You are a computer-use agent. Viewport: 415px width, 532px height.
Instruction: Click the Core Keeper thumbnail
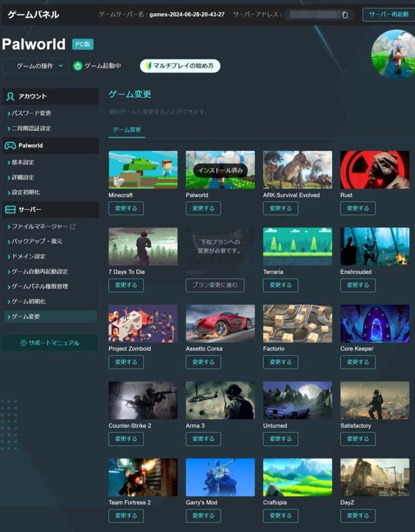(x=375, y=323)
